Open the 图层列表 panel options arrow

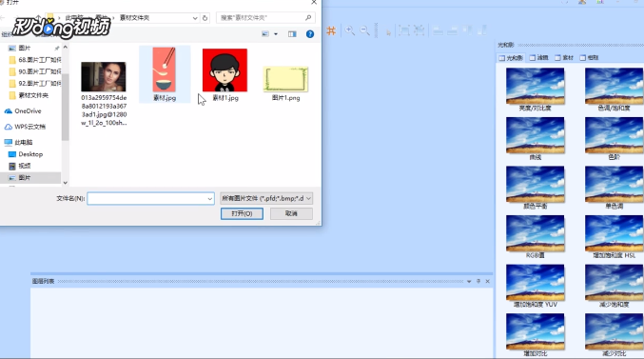(x=469, y=281)
